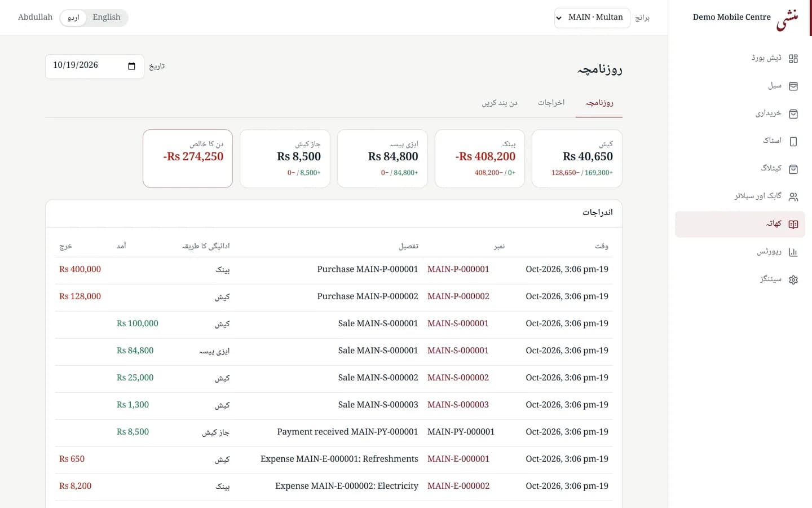Click the کھاتہ (Ledger) book icon
The width and height of the screenshot is (812, 508).
(x=793, y=225)
